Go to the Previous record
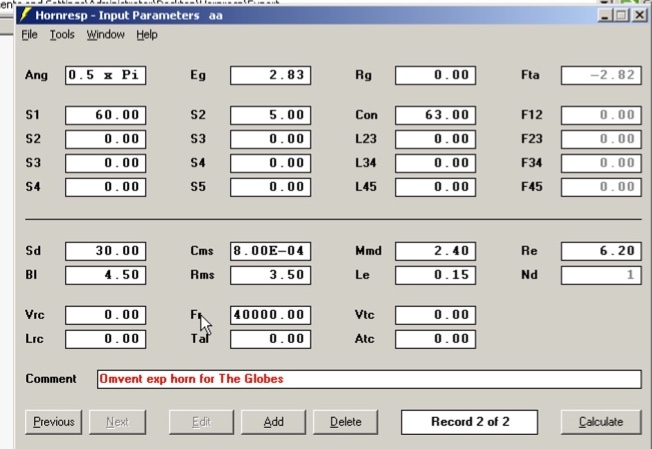 coord(54,422)
